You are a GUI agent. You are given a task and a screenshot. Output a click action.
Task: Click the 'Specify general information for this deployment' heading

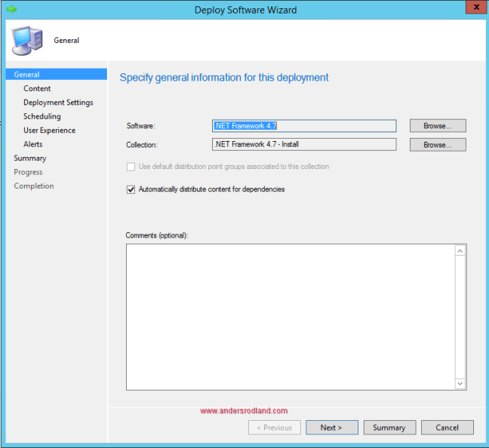[x=224, y=78]
